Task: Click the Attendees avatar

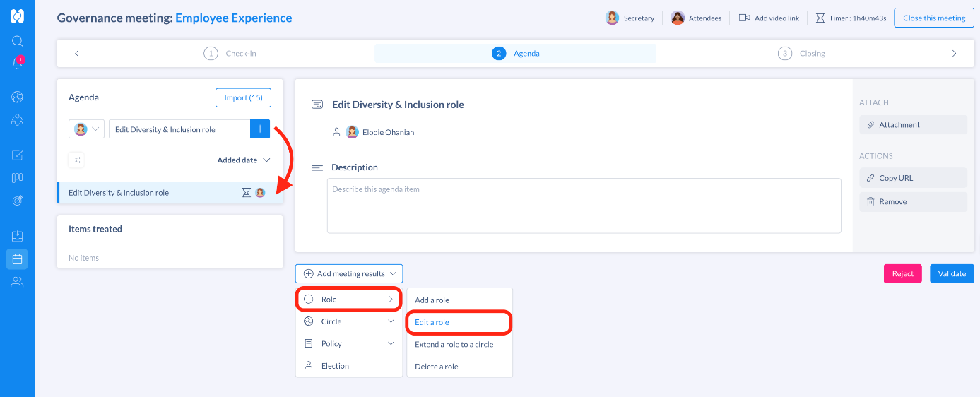Action: 678,18
